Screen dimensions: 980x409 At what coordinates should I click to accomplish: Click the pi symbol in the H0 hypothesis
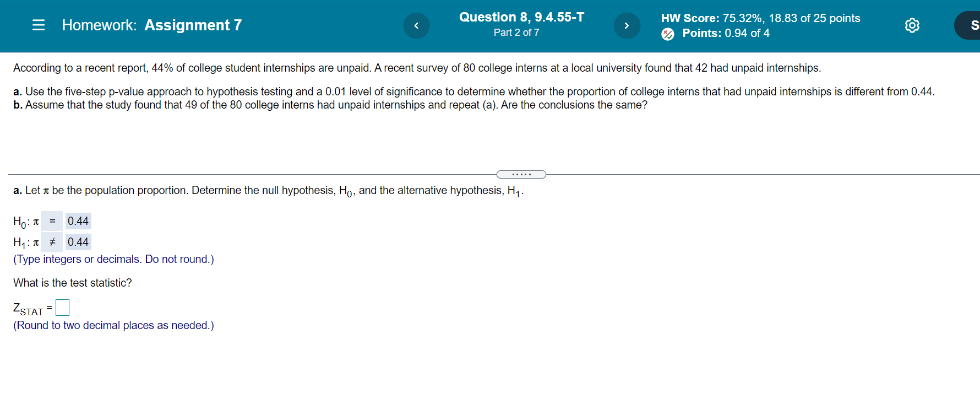(x=35, y=221)
